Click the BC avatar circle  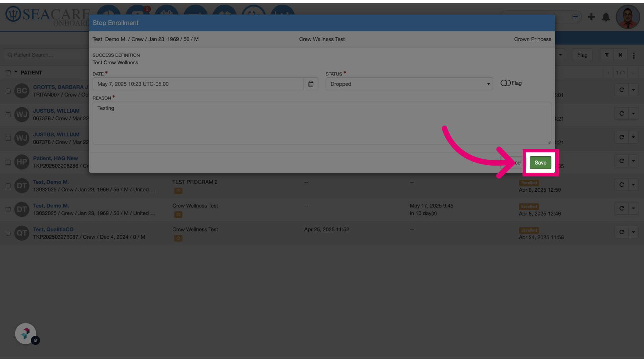[22, 91]
